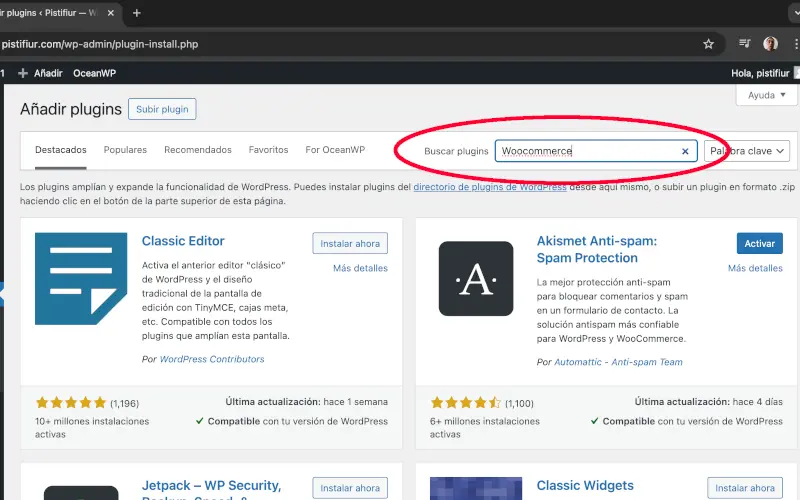Click the Añadir plugins page heading
The width and height of the screenshot is (800, 500).
click(x=71, y=109)
